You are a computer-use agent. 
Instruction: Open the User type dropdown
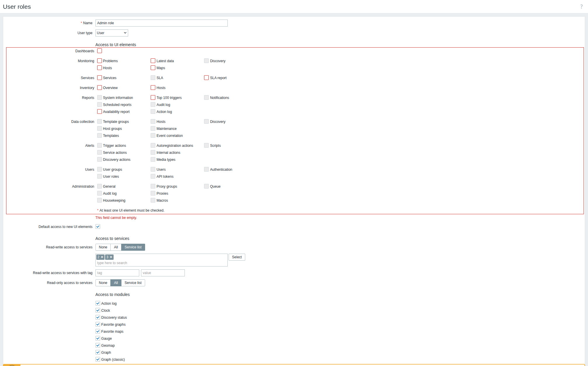click(x=112, y=33)
